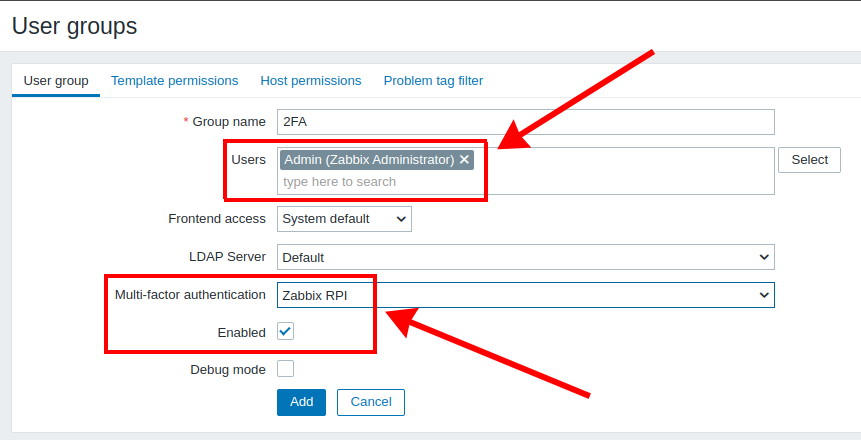The image size is (861, 440).
Task: Open the LDAP Server Default dropdown
Action: tap(526, 257)
